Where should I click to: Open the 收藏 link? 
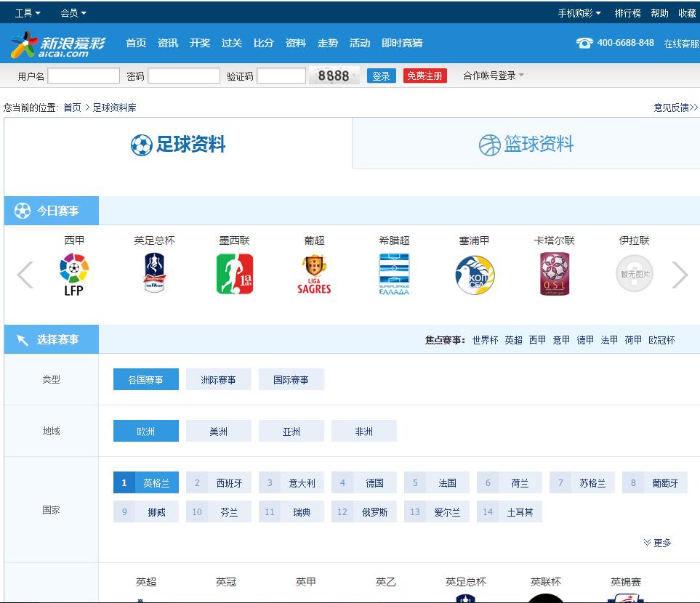click(x=687, y=13)
